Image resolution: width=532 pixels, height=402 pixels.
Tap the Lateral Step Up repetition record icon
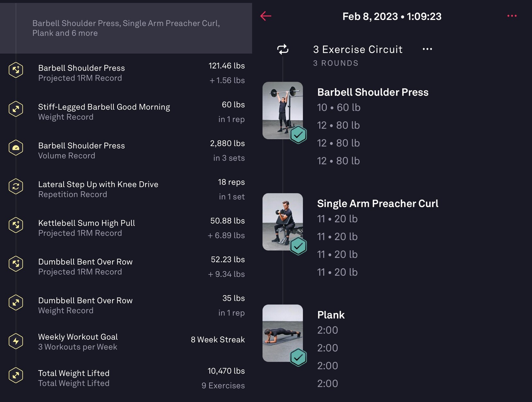pos(16,186)
